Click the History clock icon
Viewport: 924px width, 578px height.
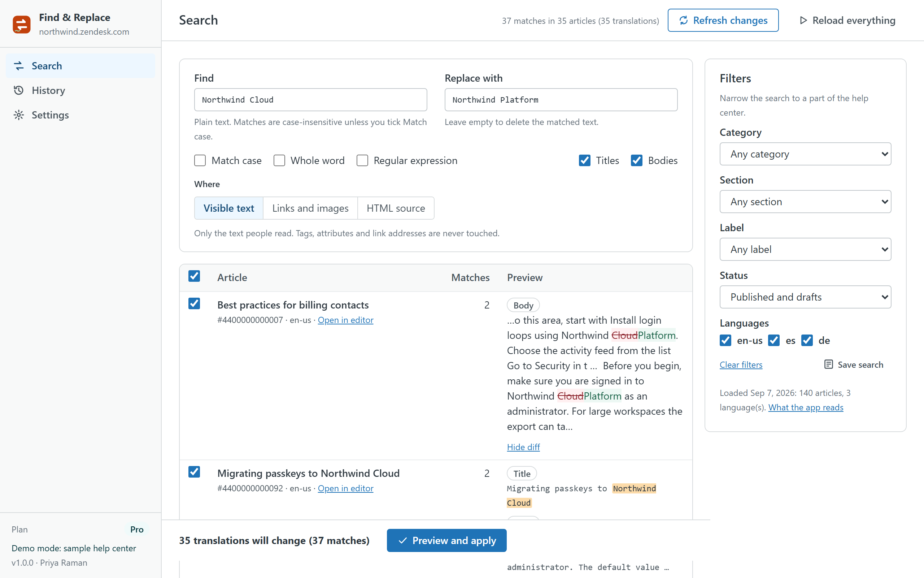[x=19, y=90]
